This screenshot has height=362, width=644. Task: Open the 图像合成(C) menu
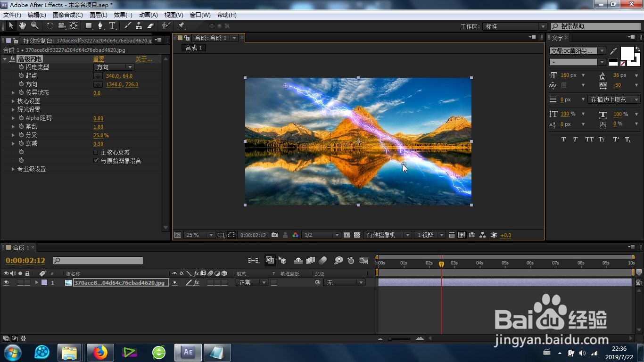click(x=67, y=15)
